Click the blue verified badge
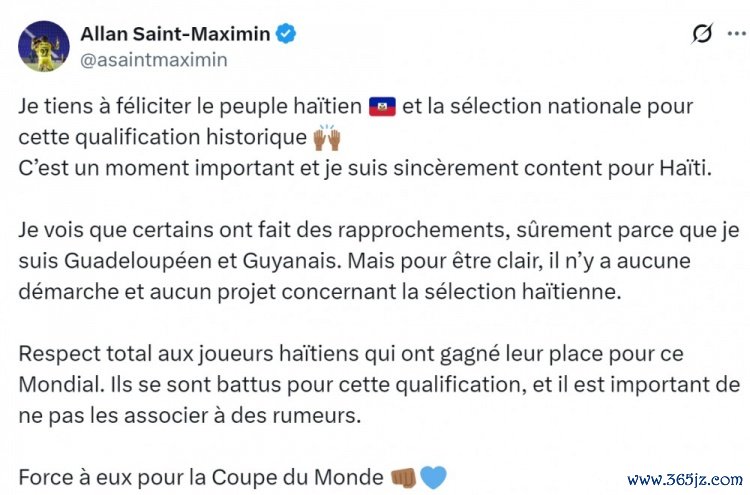 click(x=287, y=34)
